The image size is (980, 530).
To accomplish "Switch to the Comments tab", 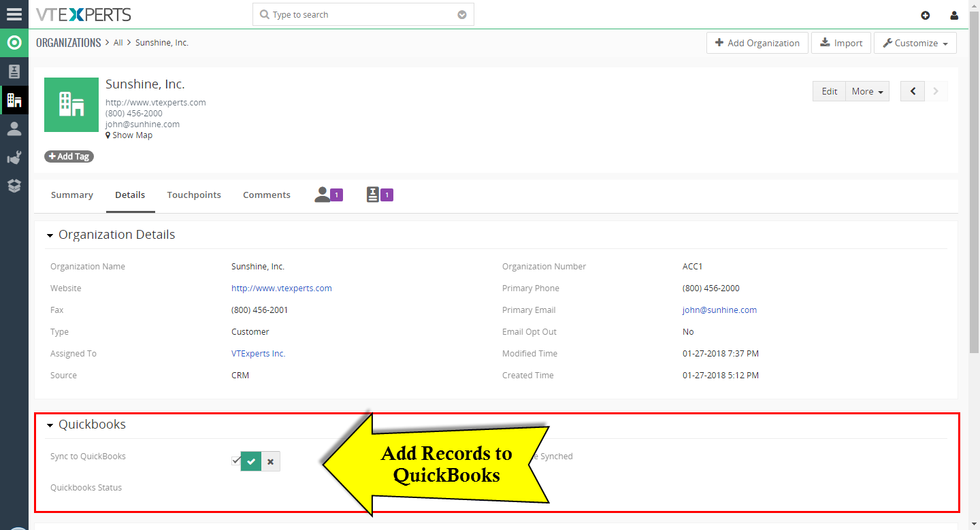I will tap(267, 195).
